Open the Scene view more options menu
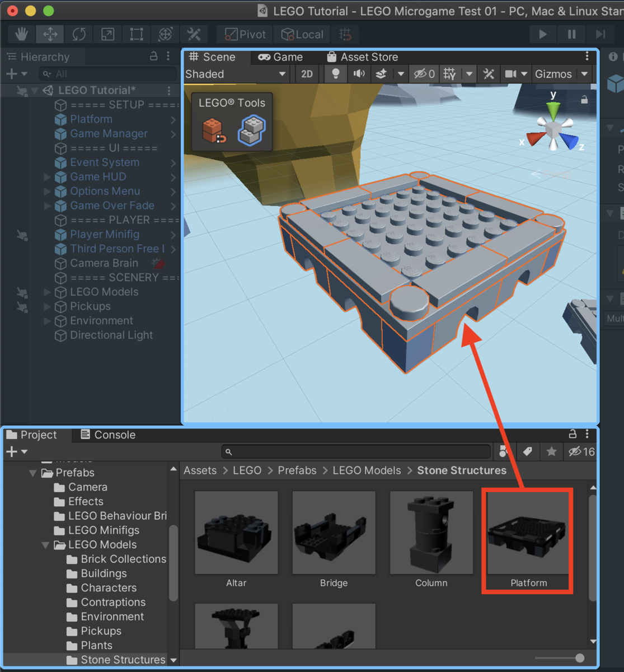 coord(587,56)
